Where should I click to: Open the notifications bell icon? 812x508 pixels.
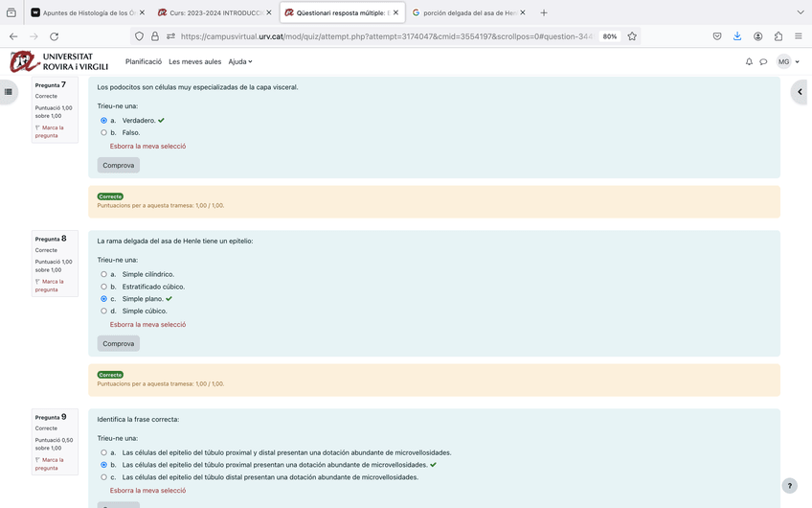pyautogui.click(x=749, y=62)
